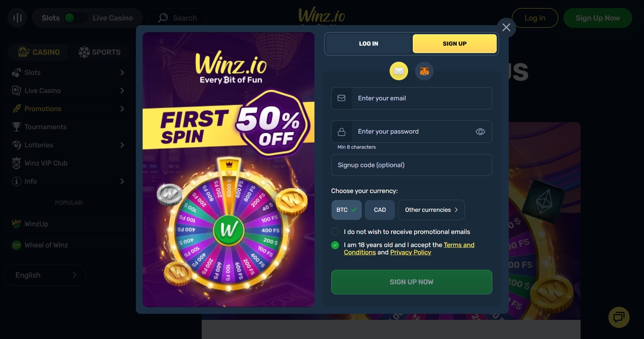Viewport: 644px width, 339px height.
Task: Switch to the LOG IN tab
Action: (368, 44)
